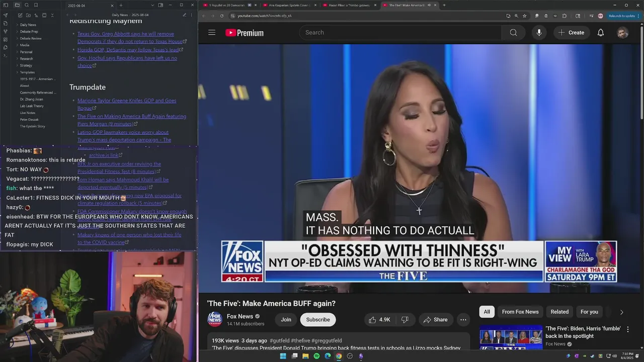The width and height of the screenshot is (644, 362).
Task: Open Gov. Hochul says Republicans link
Action: (127, 61)
